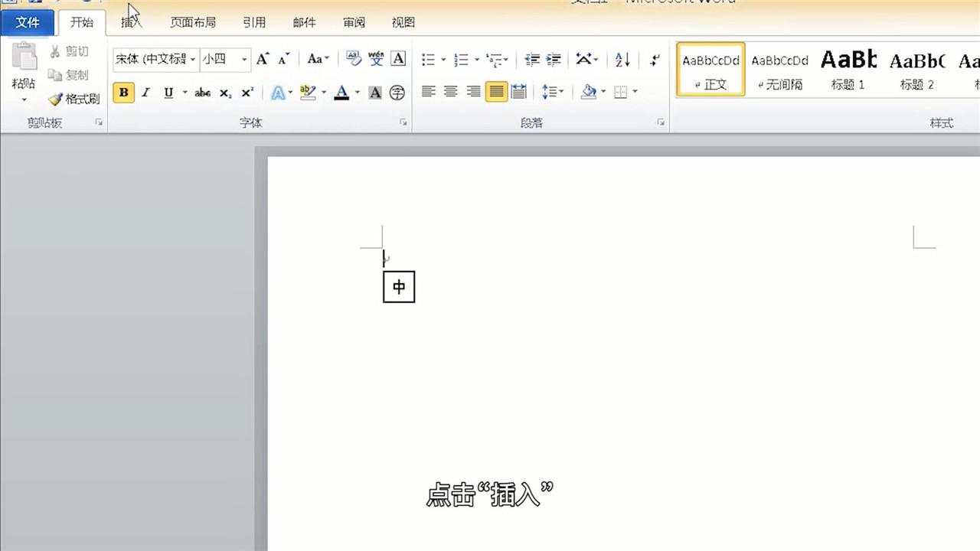Toggle Underline formatting
Viewport: 980px width, 551px height.
tap(168, 93)
